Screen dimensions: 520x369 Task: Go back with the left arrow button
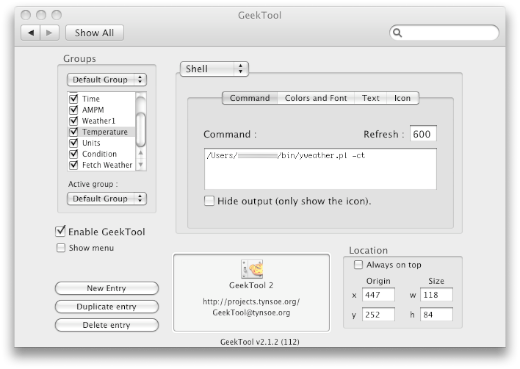[x=31, y=33]
